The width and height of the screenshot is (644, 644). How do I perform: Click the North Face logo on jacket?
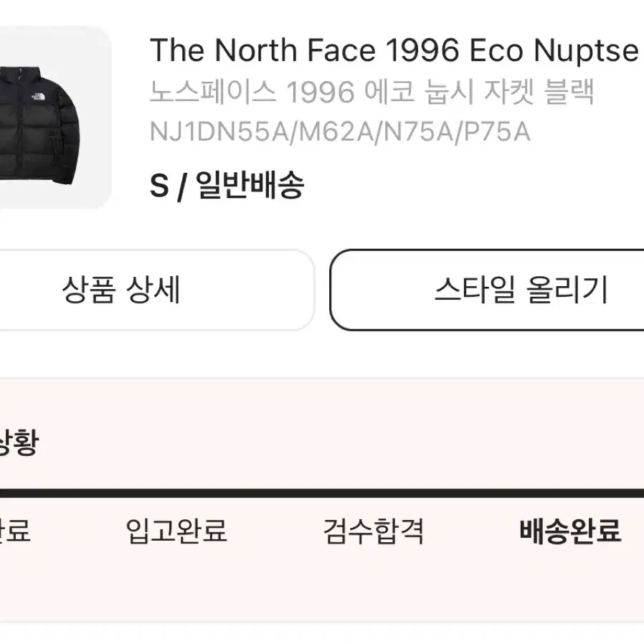[38, 97]
